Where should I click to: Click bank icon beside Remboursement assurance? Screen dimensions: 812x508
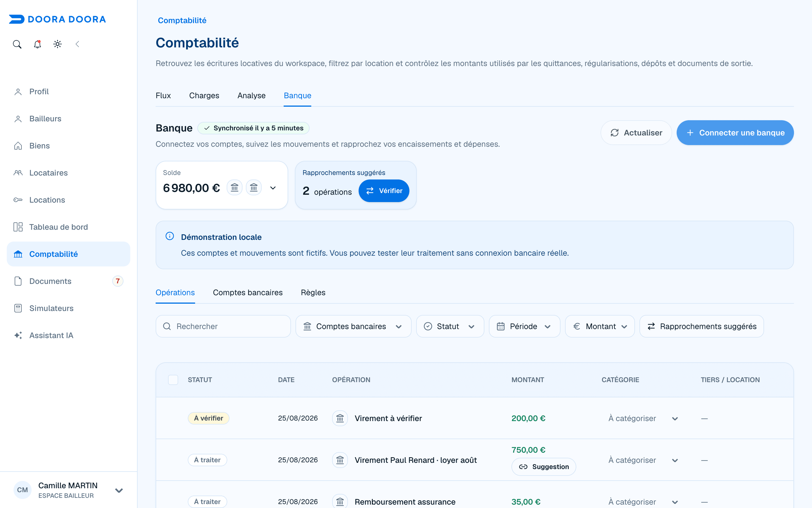click(x=340, y=502)
